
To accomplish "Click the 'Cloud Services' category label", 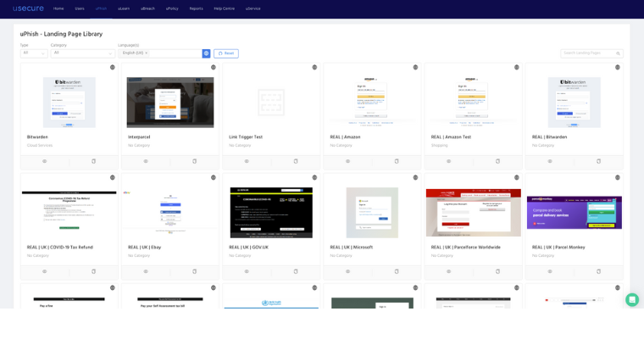I will [x=40, y=145].
